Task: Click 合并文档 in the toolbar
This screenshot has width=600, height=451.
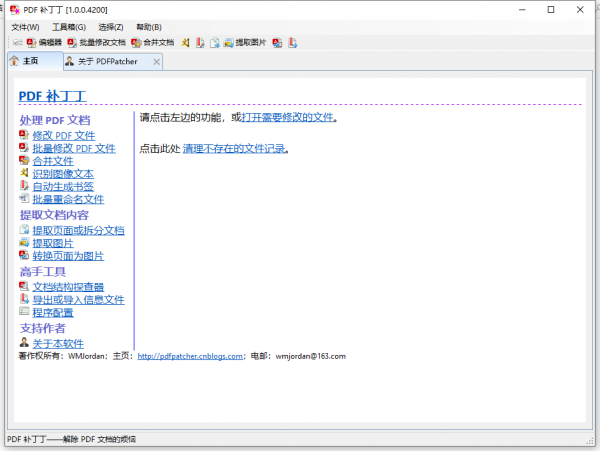Action: [152, 42]
